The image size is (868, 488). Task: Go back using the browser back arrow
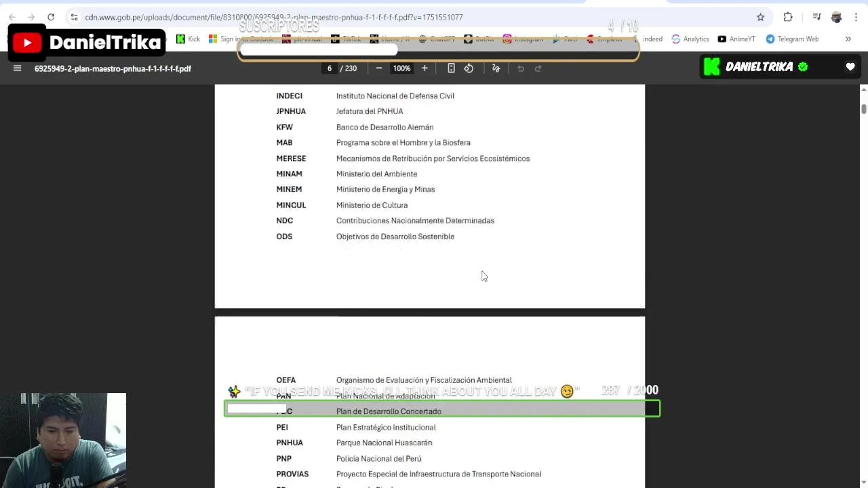tap(12, 17)
